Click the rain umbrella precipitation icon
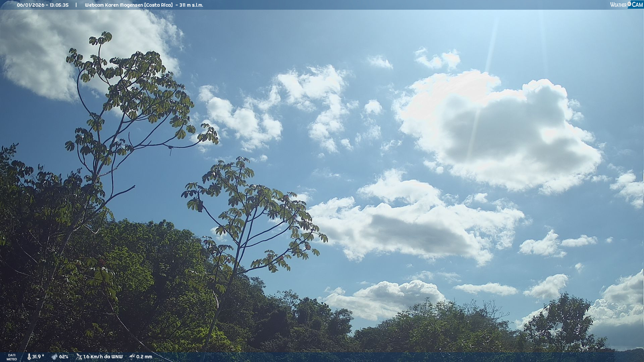 pos(132,357)
